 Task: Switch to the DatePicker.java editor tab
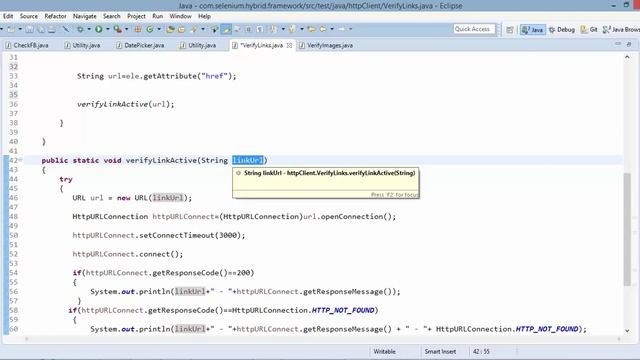click(x=140, y=45)
